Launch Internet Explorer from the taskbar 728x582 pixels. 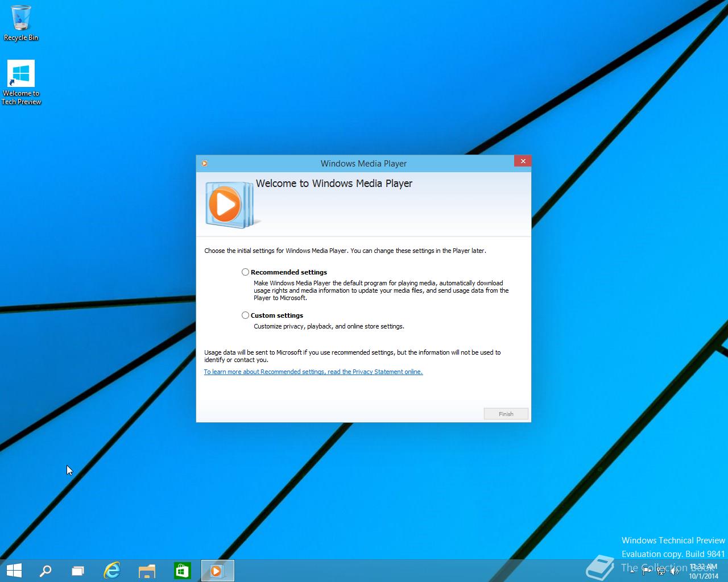112,571
